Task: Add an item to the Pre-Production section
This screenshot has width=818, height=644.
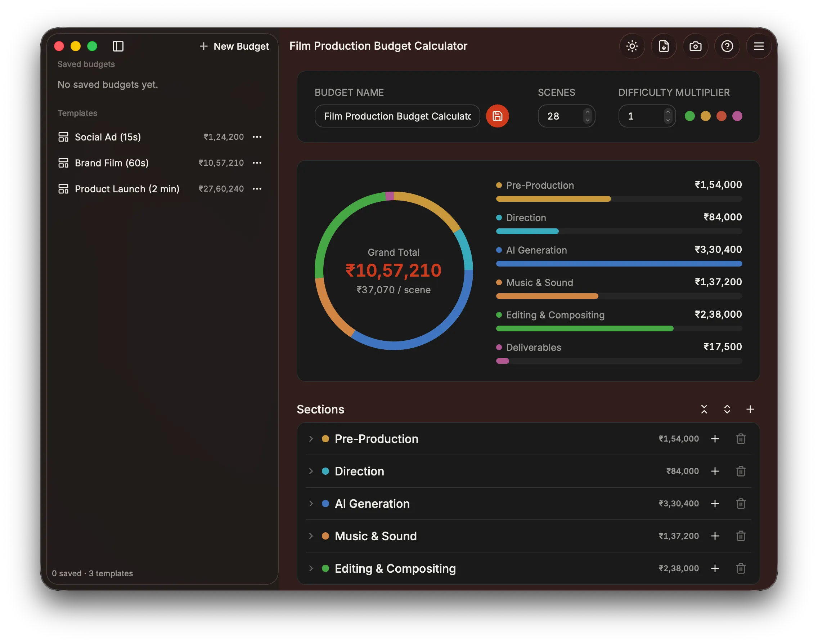Action: (715, 439)
